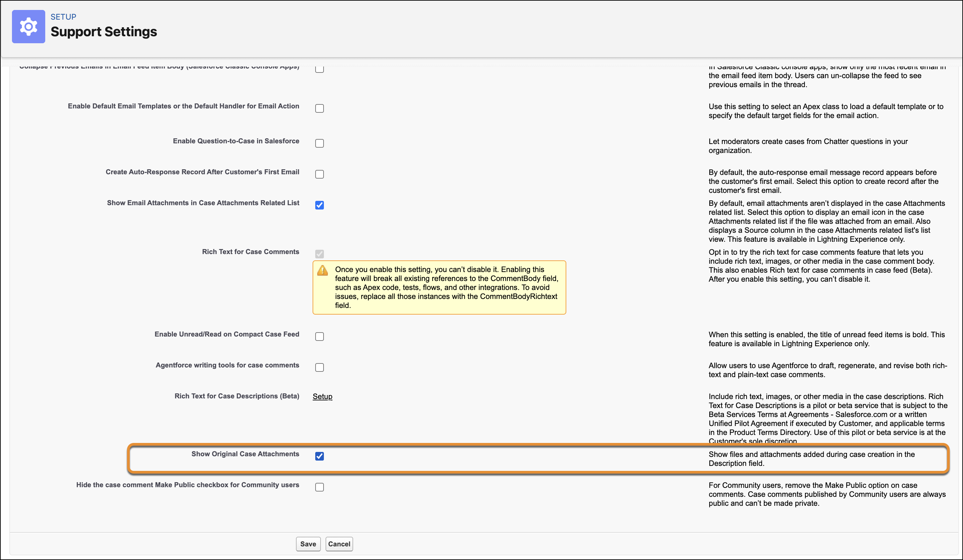Screen dimensions: 963x560
Task: Click the disabled Rich Text for Case Comments checkbox
Action: click(x=320, y=254)
